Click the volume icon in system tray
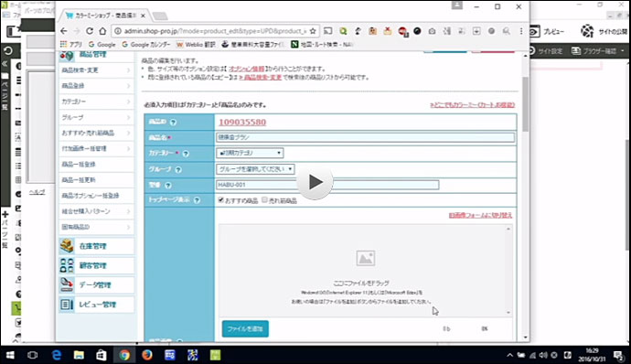This screenshot has width=631, height=364. [543, 355]
